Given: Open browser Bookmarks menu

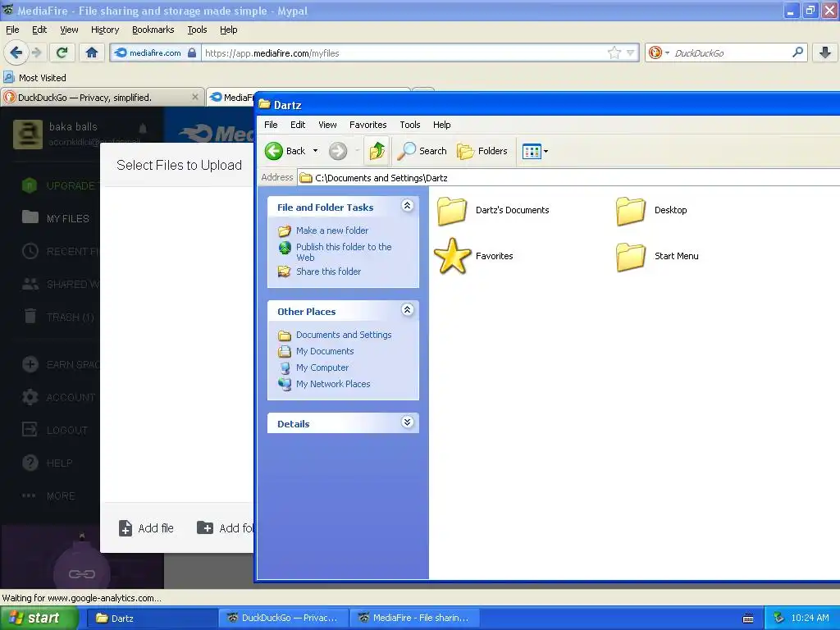Looking at the screenshot, I should point(153,30).
